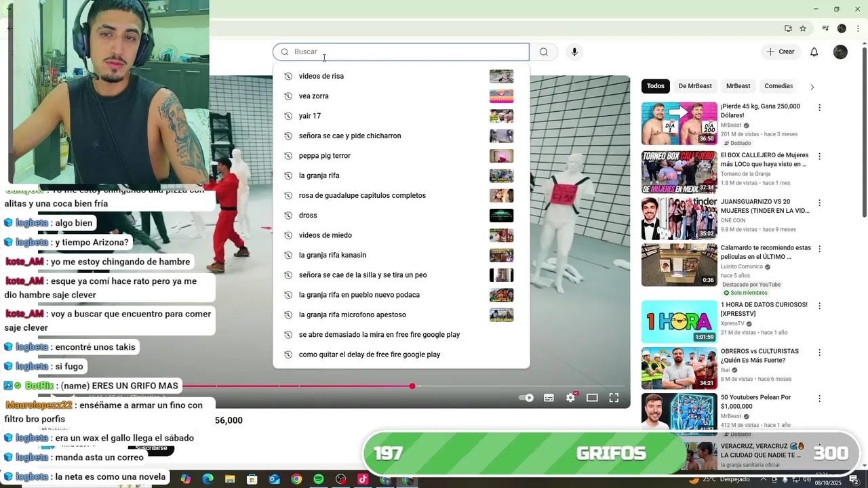The width and height of the screenshot is (868, 488).
Task: Seek with the red progress scrubber
Action: point(412,386)
